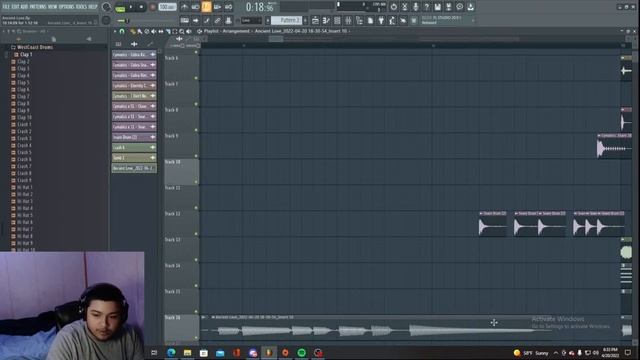
Task: Select the Ancient Love audio clip in picker
Action: (134, 168)
